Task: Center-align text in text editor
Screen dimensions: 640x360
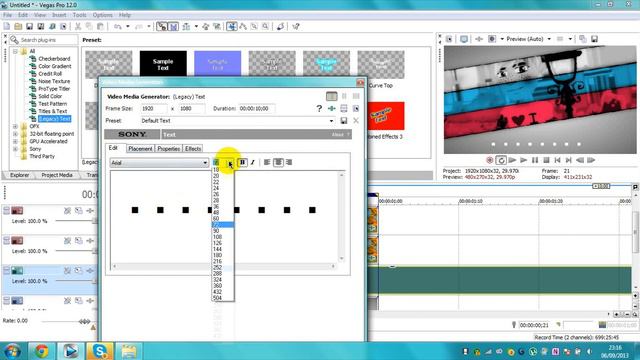Action: tap(278, 162)
